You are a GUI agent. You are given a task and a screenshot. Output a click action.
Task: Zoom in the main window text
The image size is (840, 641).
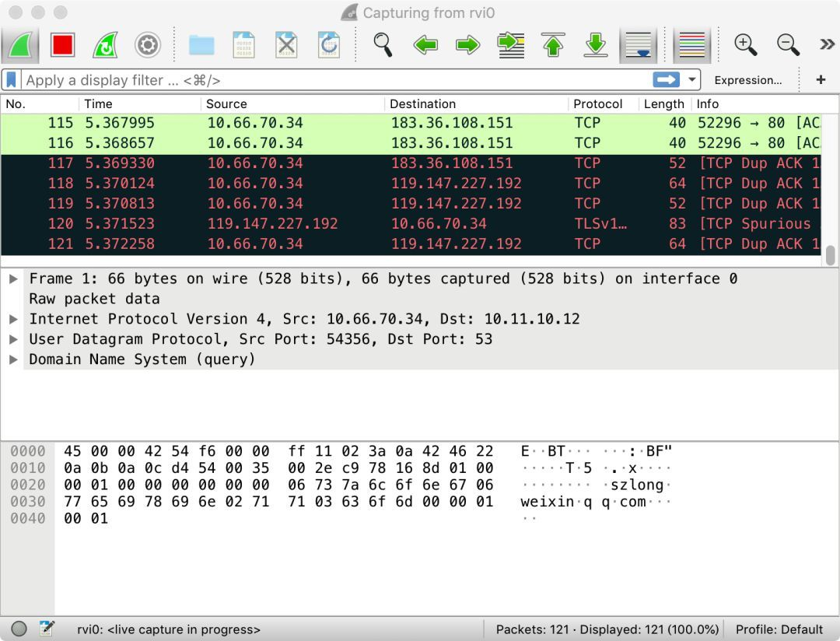746,45
